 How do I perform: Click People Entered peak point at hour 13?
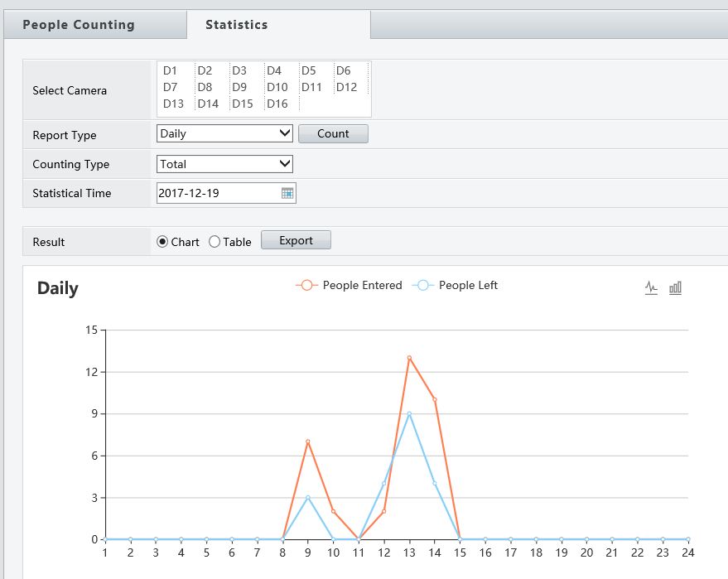(x=409, y=358)
